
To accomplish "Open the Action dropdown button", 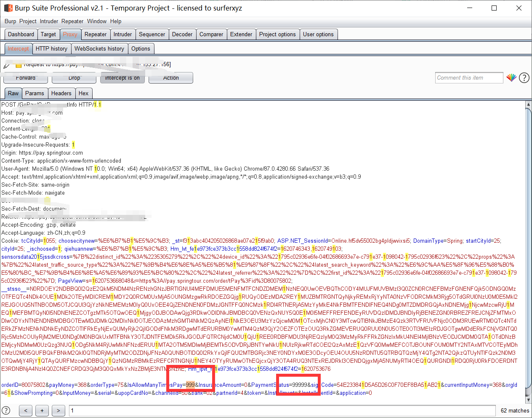I will coord(171,78).
